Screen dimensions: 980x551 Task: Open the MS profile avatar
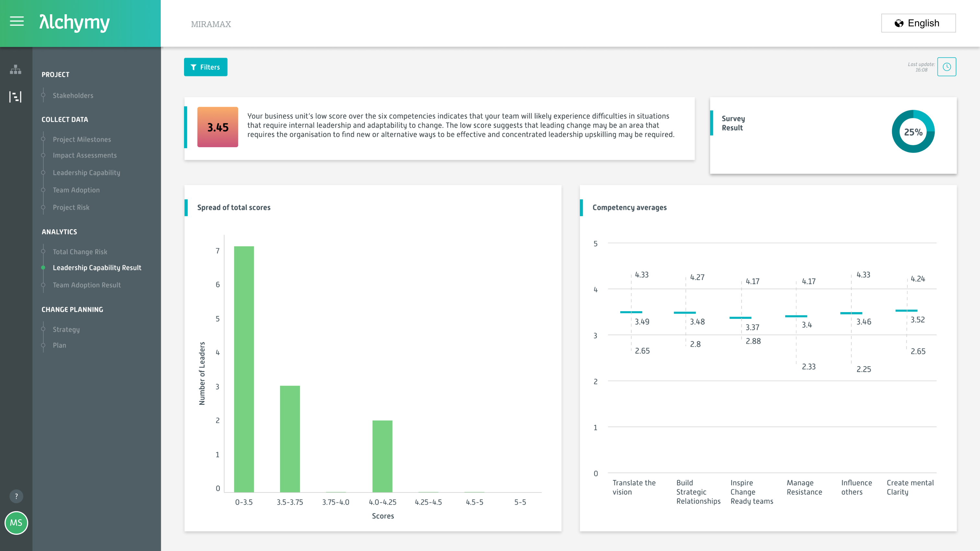[16, 523]
